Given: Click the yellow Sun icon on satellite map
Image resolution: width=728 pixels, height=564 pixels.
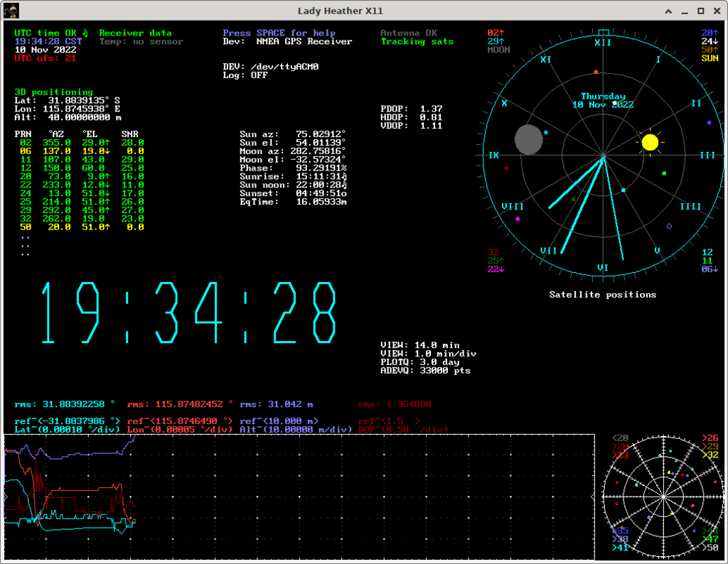Looking at the screenshot, I should pos(650,142).
